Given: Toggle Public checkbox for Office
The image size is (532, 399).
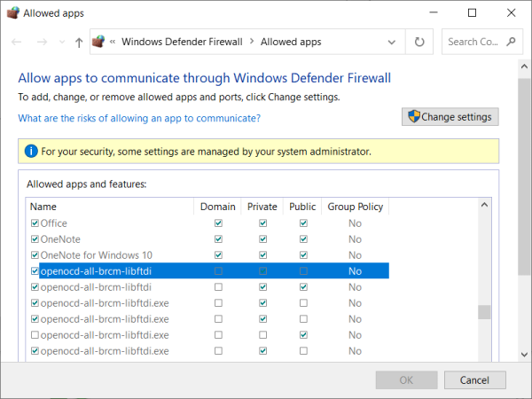Looking at the screenshot, I should [x=303, y=223].
